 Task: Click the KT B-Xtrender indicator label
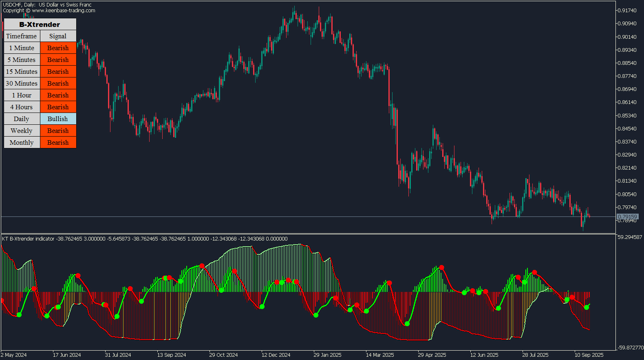pyautogui.click(x=28, y=239)
